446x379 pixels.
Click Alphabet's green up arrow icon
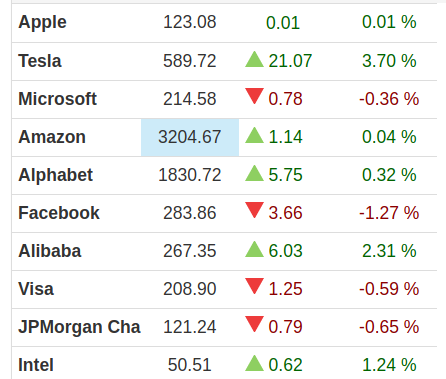254,173
